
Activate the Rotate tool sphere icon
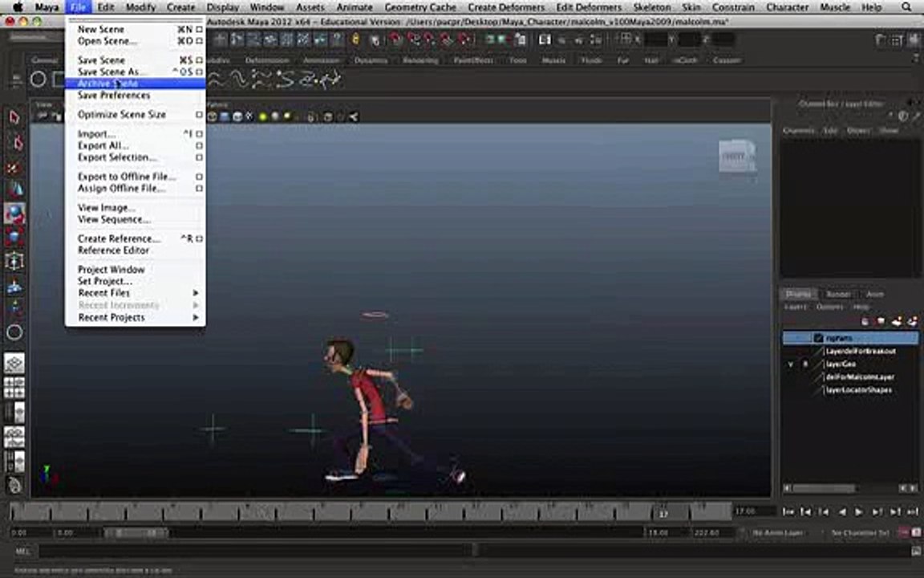(x=14, y=214)
